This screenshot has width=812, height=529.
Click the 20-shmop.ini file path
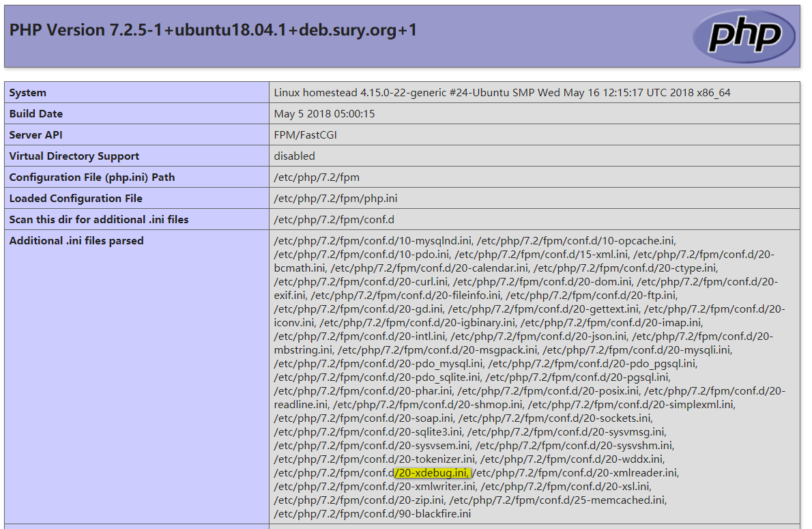pos(428,405)
